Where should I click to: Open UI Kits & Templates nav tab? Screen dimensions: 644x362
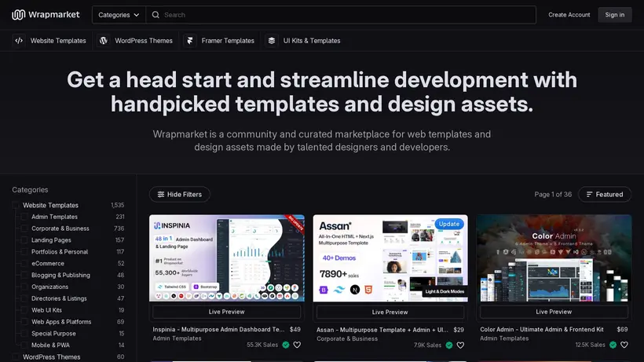(x=303, y=41)
